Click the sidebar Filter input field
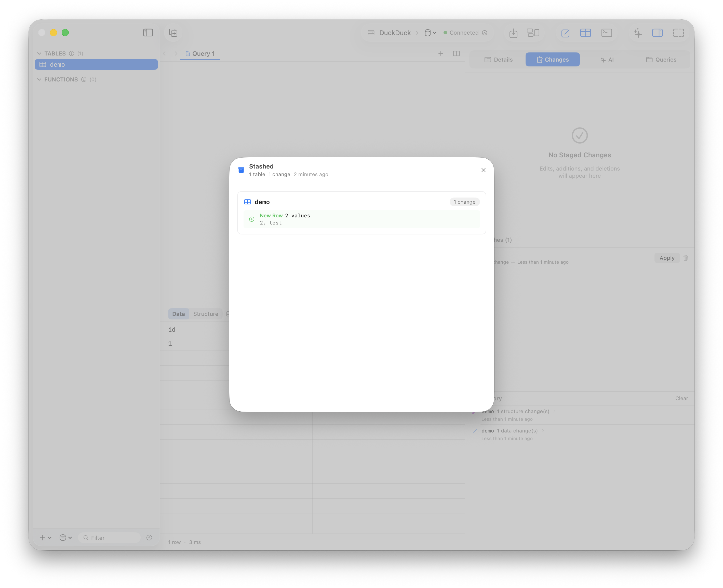Image resolution: width=723 pixels, height=588 pixels. pyautogui.click(x=110, y=538)
